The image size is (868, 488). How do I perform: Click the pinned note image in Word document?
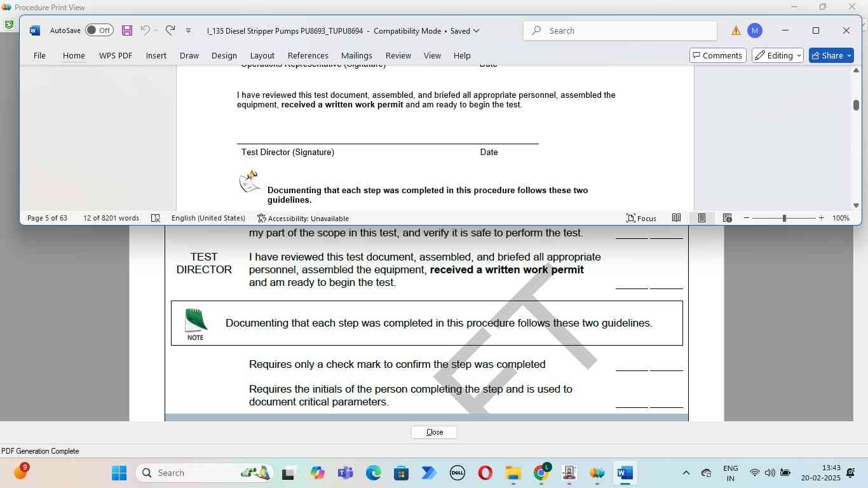249,181
